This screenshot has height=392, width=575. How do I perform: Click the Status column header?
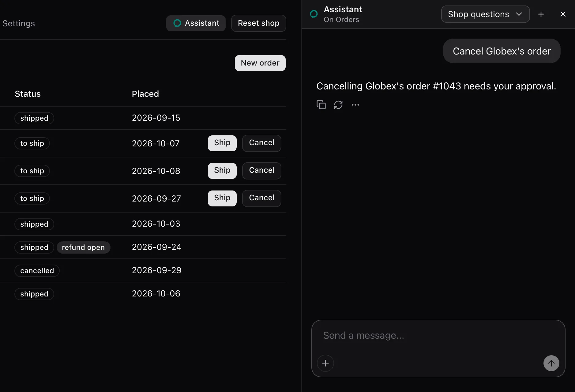click(x=28, y=94)
